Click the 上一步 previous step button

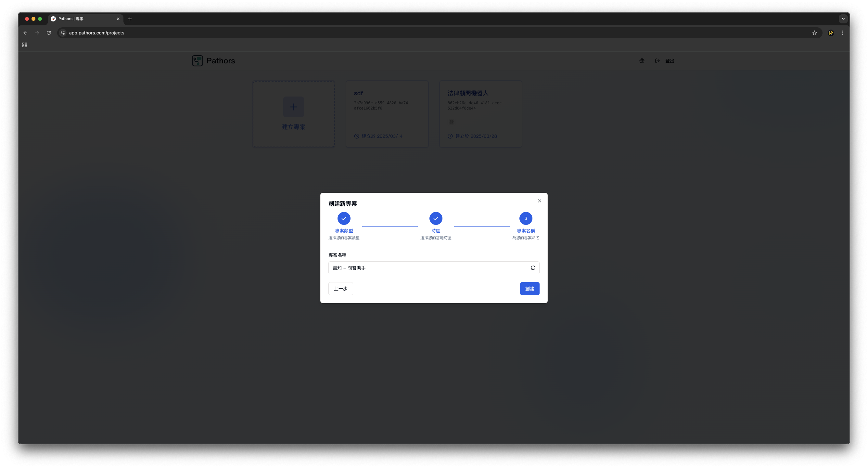point(340,289)
